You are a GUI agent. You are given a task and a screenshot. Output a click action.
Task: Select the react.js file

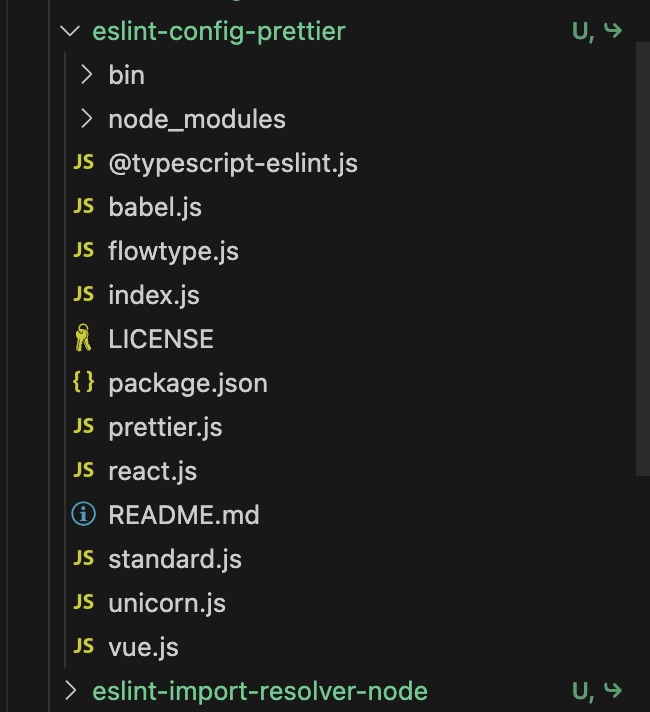tap(153, 471)
